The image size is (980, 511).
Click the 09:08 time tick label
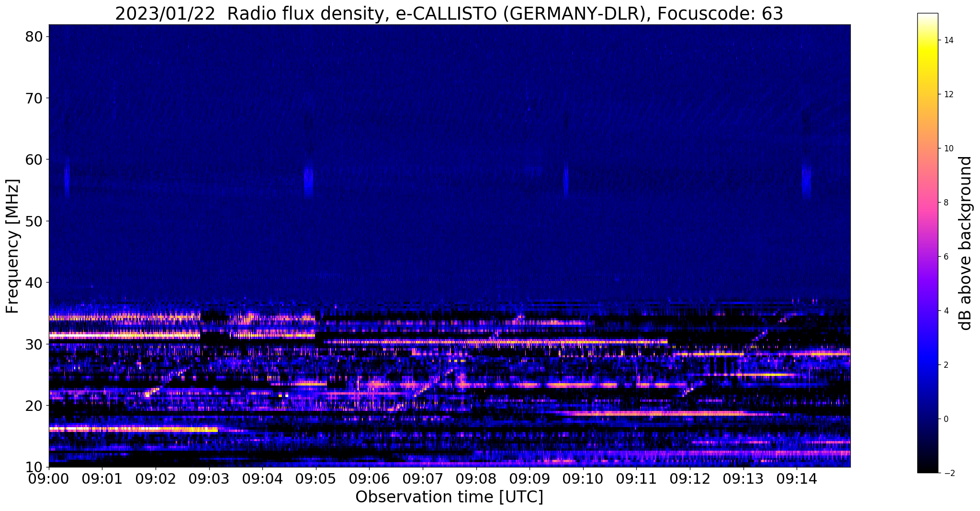[x=476, y=478]
